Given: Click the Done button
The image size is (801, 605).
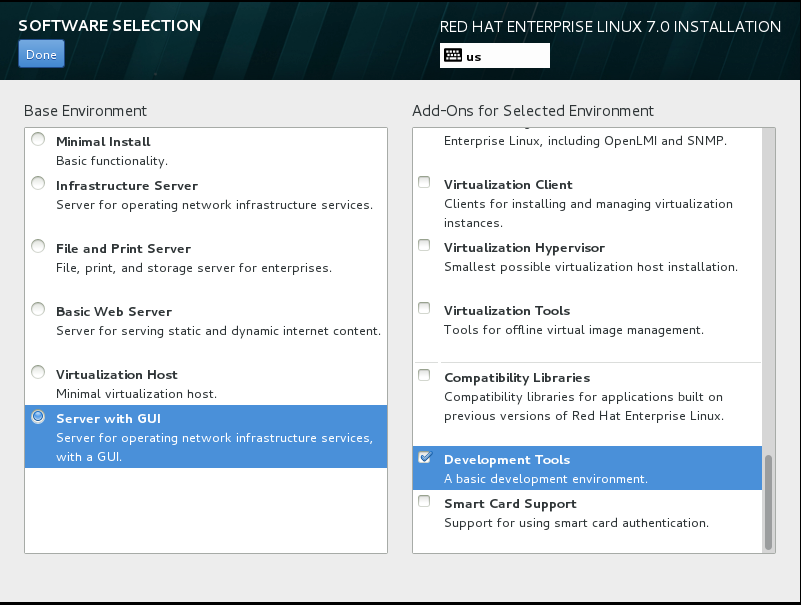Looking at the screenshot, I should pyautogui.click(x=41, y=54).
